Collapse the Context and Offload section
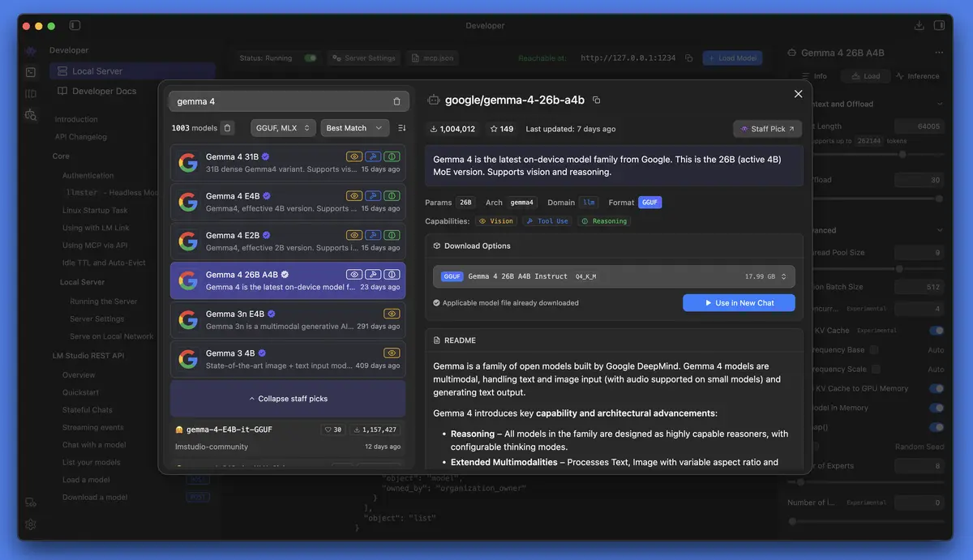 (x=940, y=104)
